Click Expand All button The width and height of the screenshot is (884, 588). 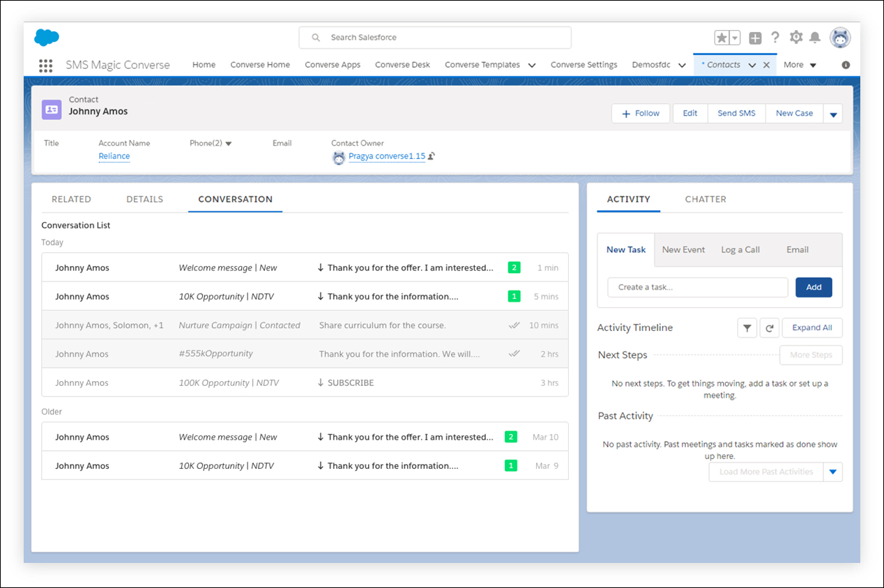tap(812, 328)
